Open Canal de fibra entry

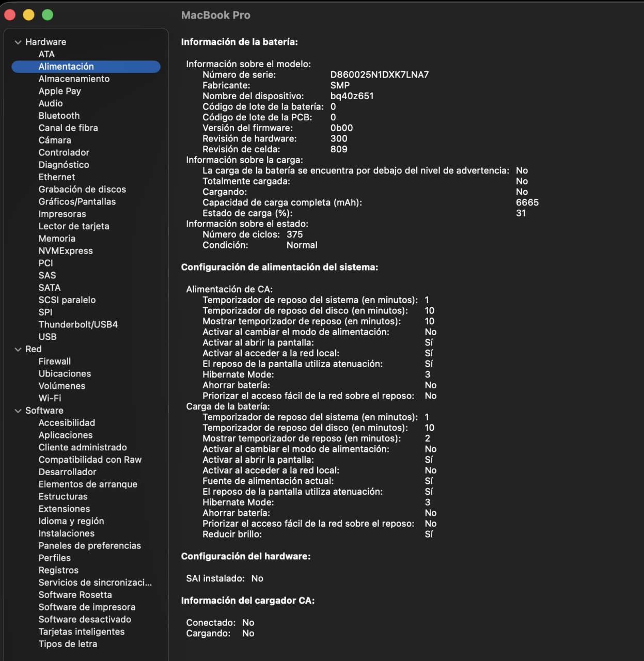point(68,128)
